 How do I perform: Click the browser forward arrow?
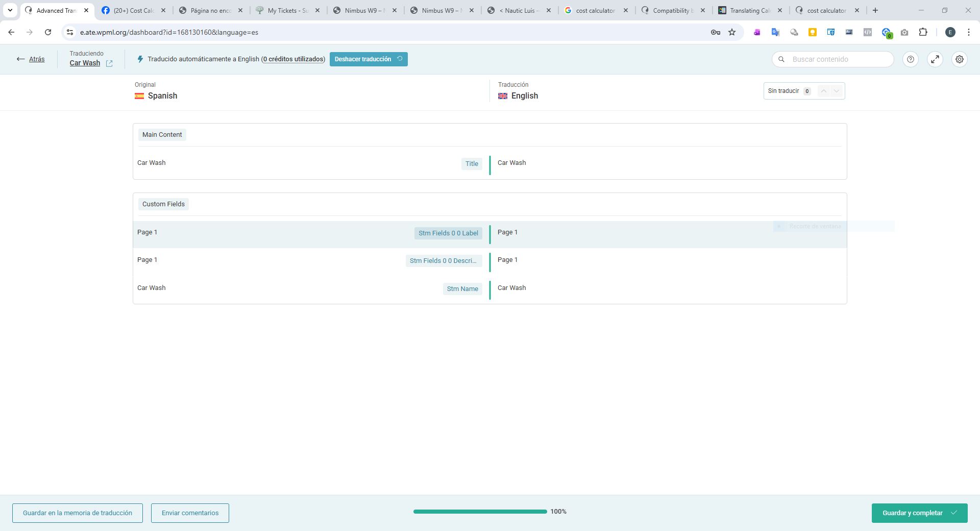(30, 32)
